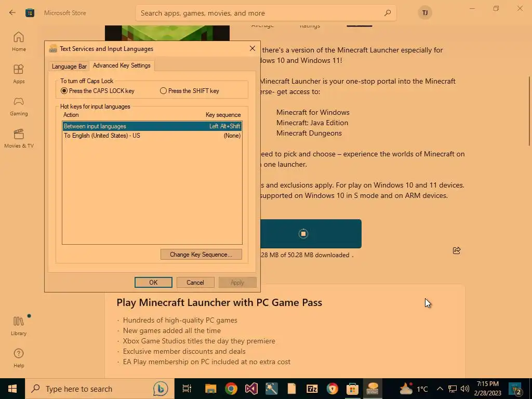Image resolution: width=532 pixels, height=399 pixels.
Task: Open Bing chat icon in taskbar search
Action: [x=161, y=389]
